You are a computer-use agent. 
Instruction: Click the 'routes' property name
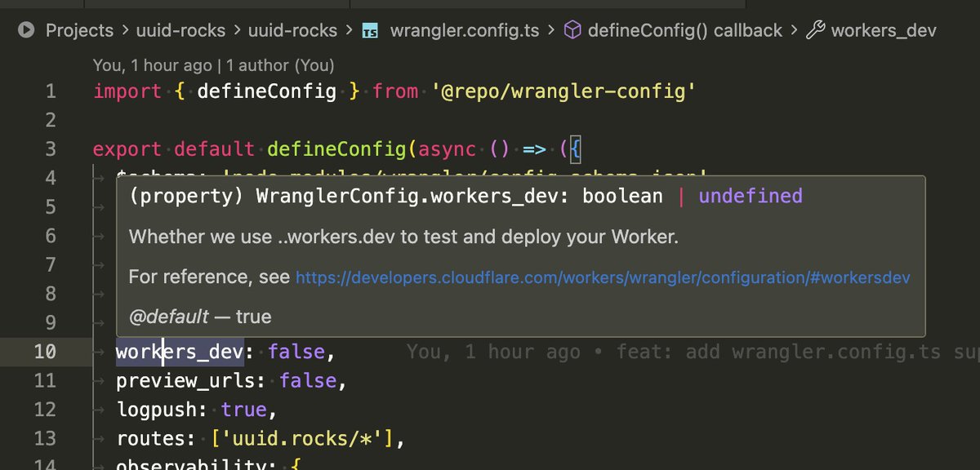(x=150, y=439)
